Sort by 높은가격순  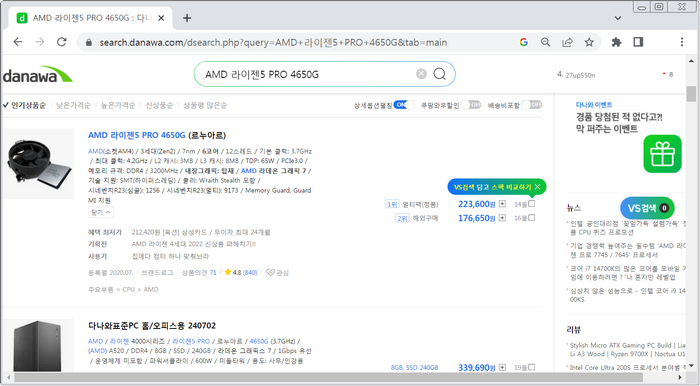[118, 105]
